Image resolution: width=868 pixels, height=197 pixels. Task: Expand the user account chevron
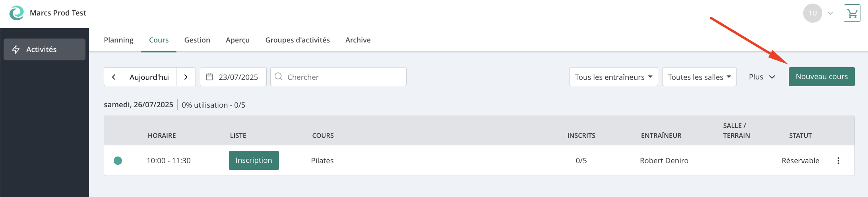coord(830,13)
